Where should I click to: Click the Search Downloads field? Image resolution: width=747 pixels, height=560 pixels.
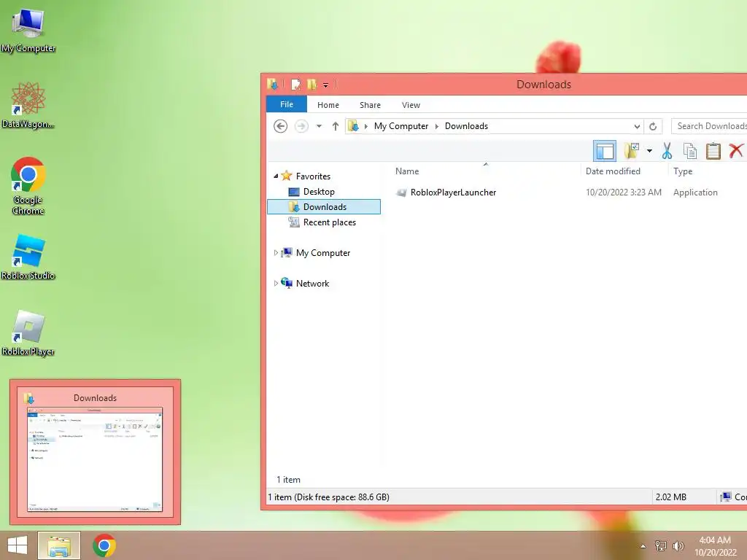point(709,126)
